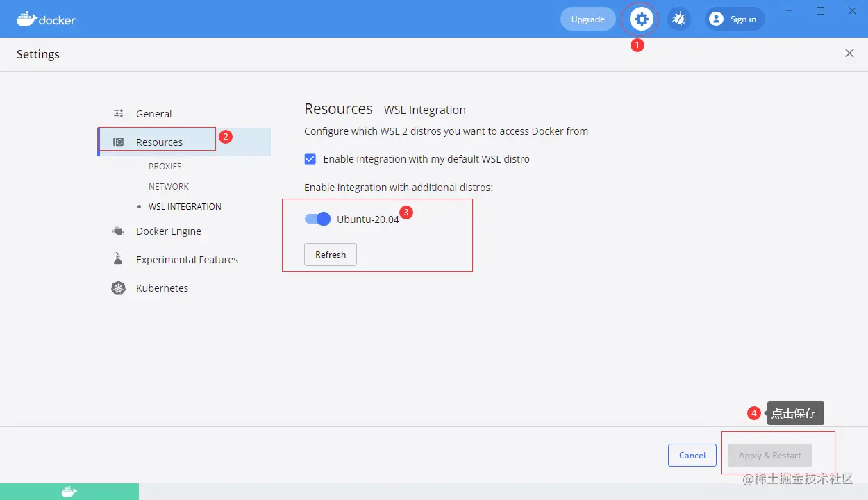
Task: Click 'Enable integration with additional distros' text
Action: point(399,187)
